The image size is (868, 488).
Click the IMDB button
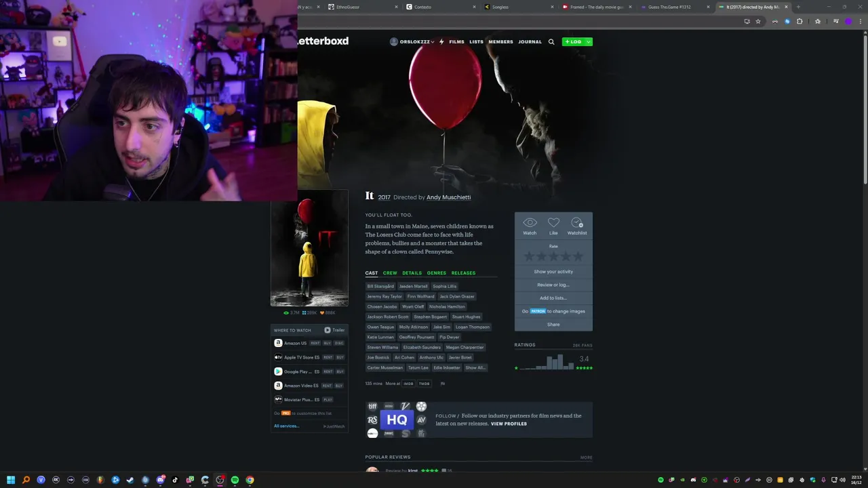(x=408, y=384)
